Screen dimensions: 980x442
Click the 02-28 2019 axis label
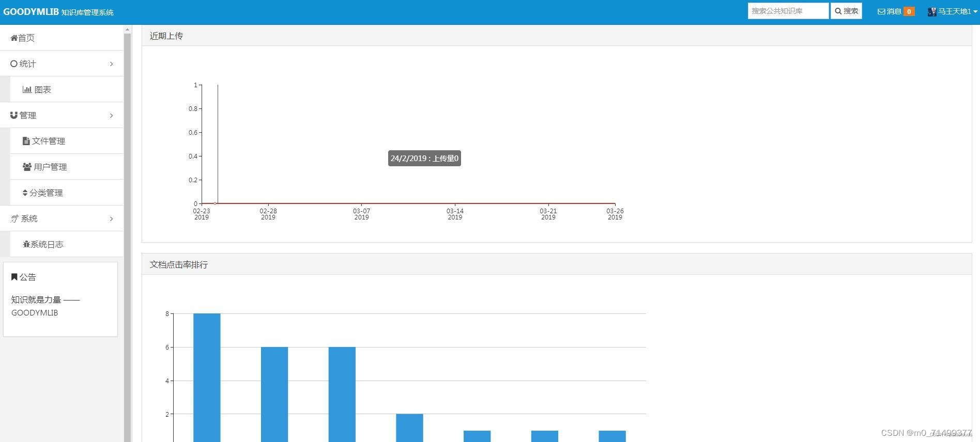click(268, 214)
